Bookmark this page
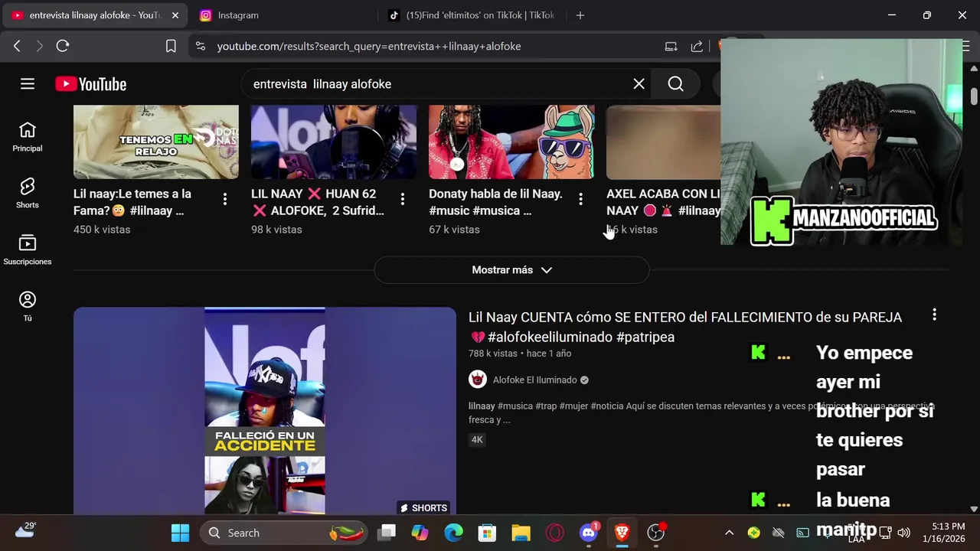The height and width of the screenshot is (551, 980). coord(171,46)
